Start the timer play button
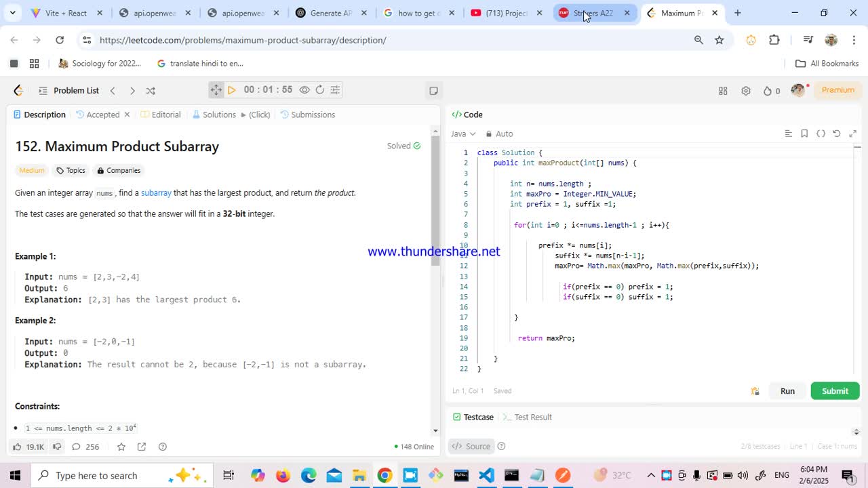This screenshot has height=488, width=868. (x=231, y=89)
